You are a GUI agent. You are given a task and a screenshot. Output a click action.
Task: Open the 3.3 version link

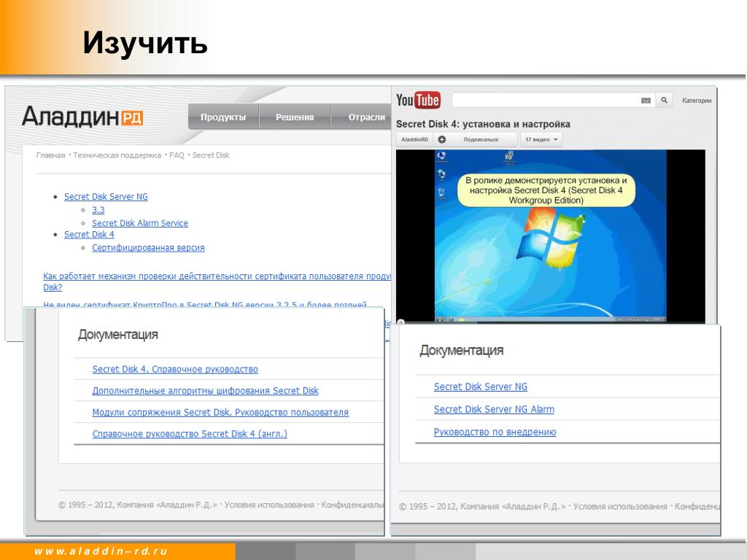[x=98, y=210]
